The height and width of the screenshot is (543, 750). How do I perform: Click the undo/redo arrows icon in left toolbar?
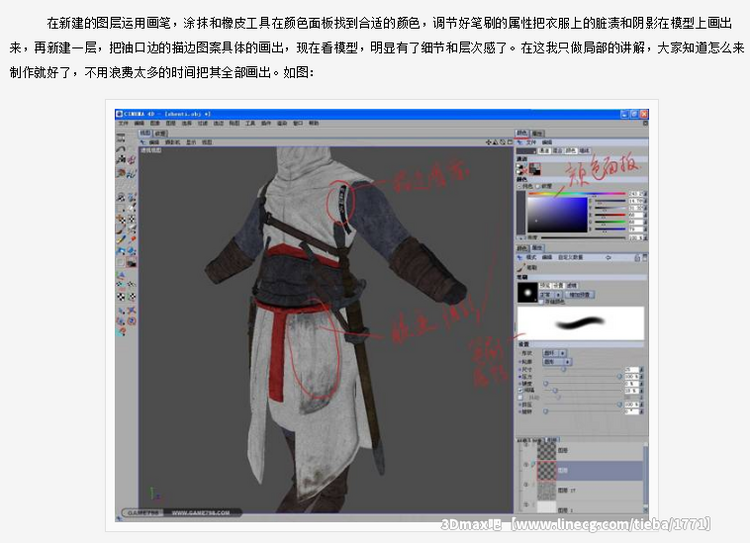coord(121,138)
